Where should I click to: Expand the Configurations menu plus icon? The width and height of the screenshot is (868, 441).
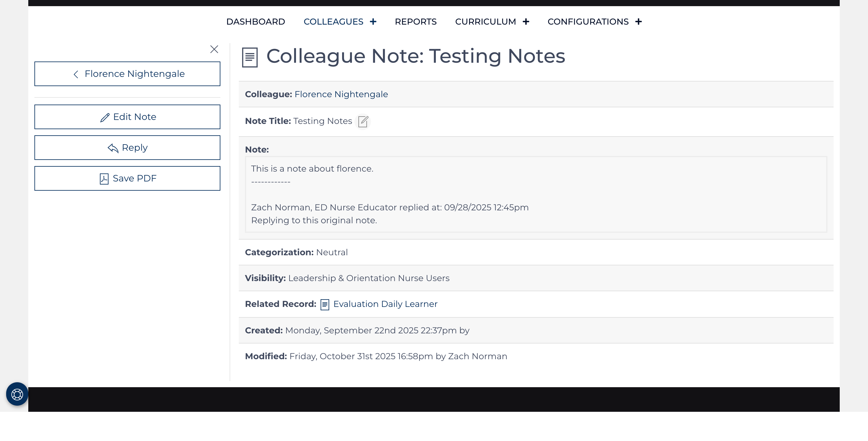638,22
